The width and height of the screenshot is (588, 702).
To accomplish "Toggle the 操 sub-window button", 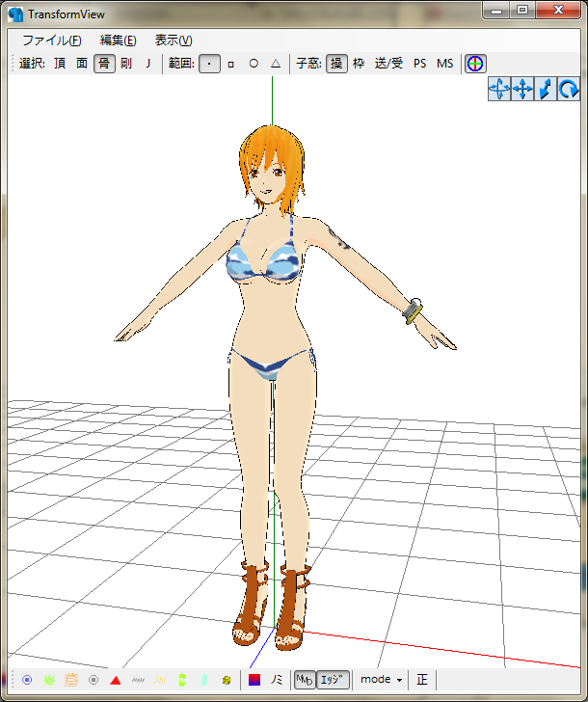I will tap(336, 64).
